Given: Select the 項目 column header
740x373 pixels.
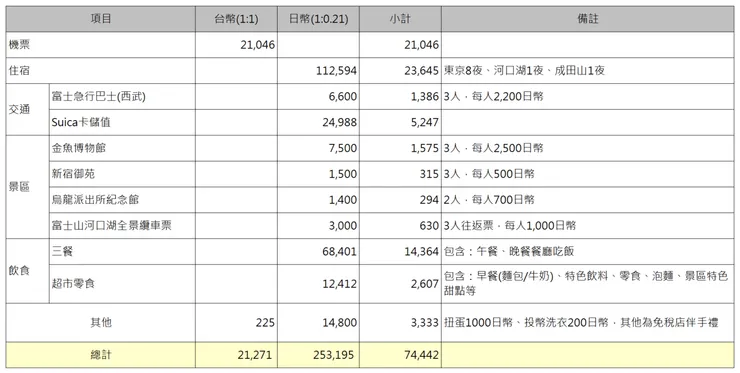Looking at the screenshot, I should pos(101,19).
